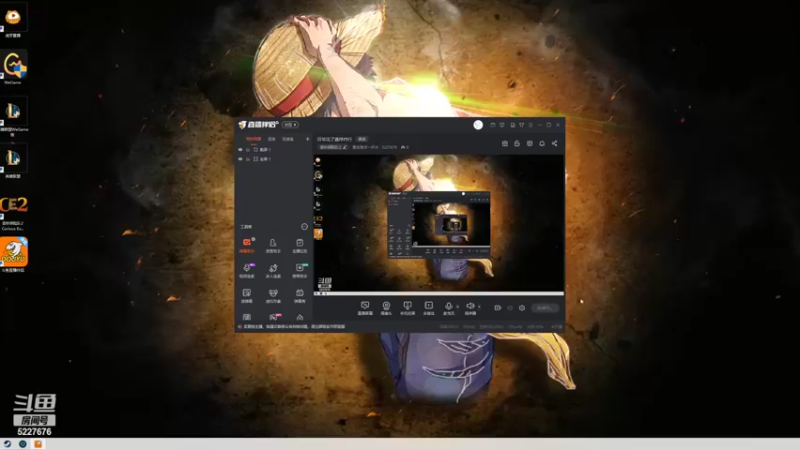Click the room number 5227676 in the header
Viewport: 800px width, 450px height.
[389, 147]
